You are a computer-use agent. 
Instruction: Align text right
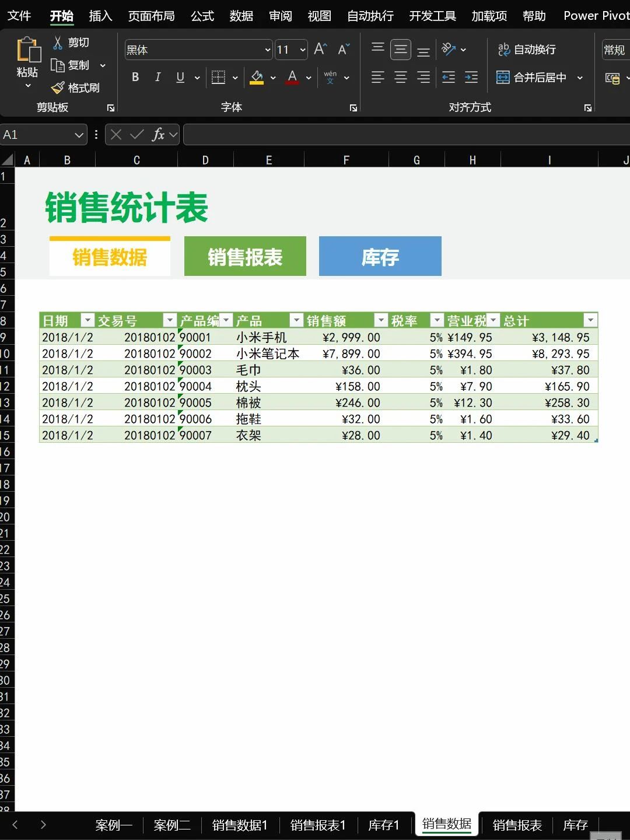tap(424, 77)
